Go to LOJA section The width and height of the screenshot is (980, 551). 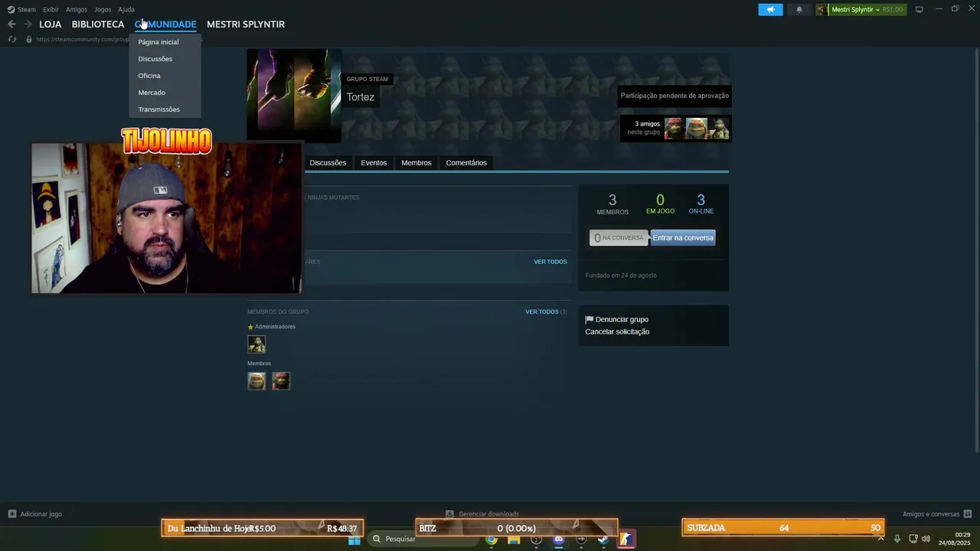pyautogui.click(x=51, y=24)
